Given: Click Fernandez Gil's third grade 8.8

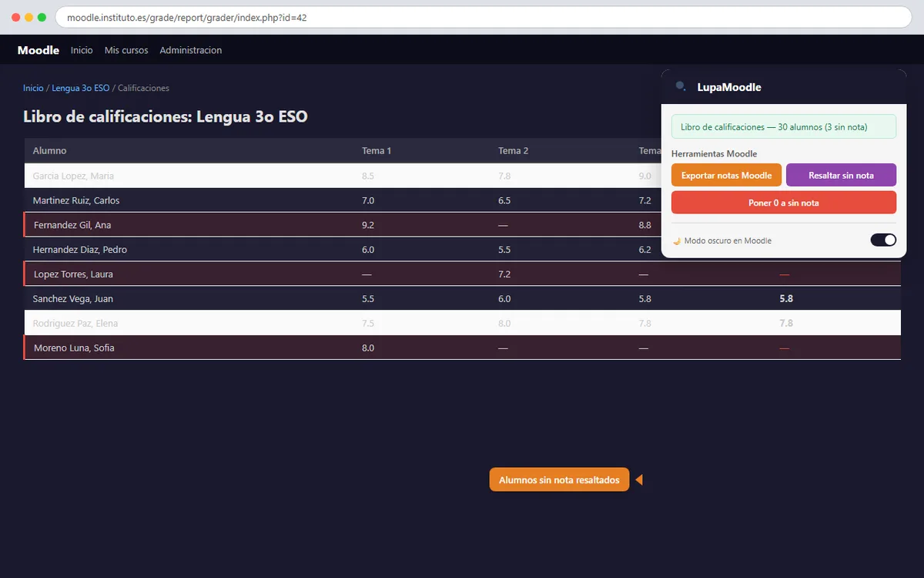Looking at the screenshot, I should (644, 225).
